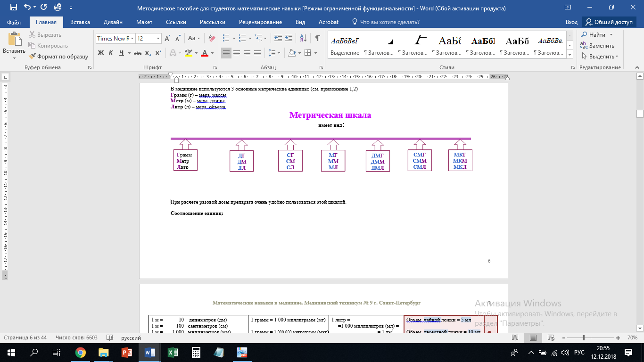Increase paragraph indent

tap(288, 39)
